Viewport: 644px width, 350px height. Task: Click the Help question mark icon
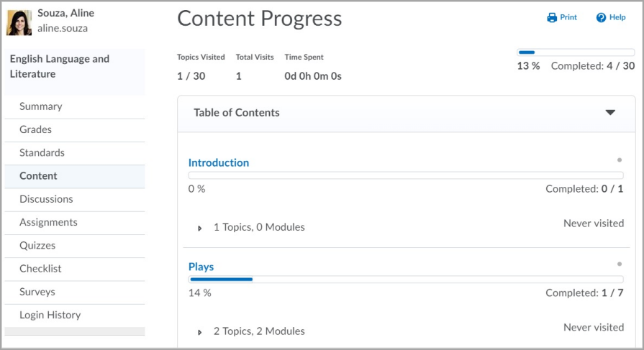tap(601, 18)
